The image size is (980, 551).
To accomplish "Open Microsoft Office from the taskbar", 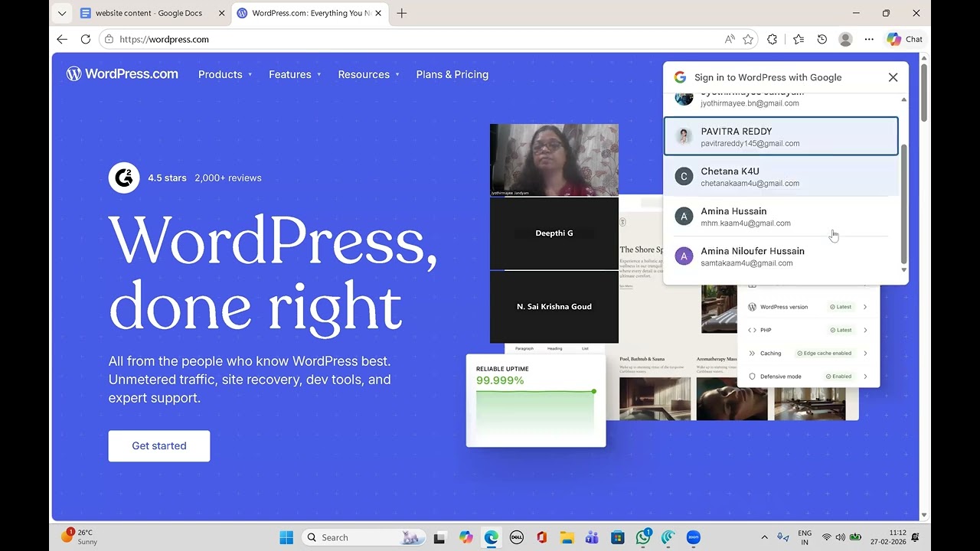I will pyautogui.click(x=542, y=537).
